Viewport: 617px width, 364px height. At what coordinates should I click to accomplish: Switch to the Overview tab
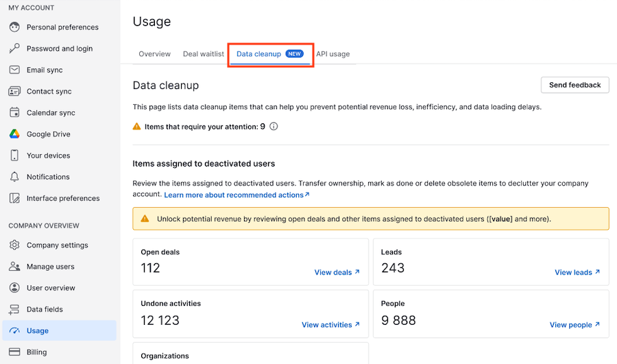pyautogui.click(x=155, y=54)
